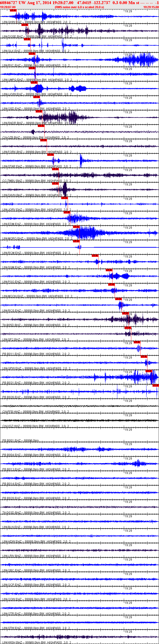
Task: Select the UW RCM EHZ station label
Action: pos(36,253)
